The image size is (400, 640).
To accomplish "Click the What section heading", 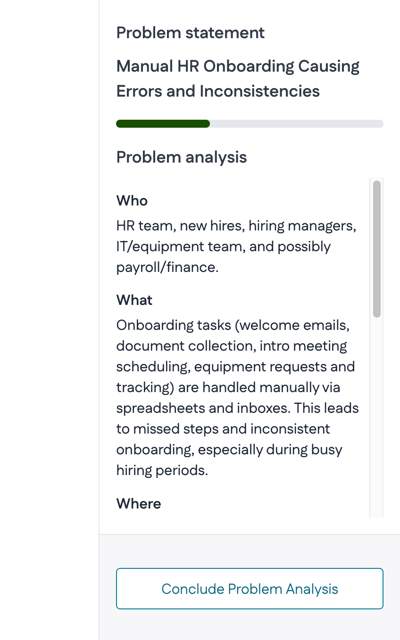I will click(x=134, y=300).
